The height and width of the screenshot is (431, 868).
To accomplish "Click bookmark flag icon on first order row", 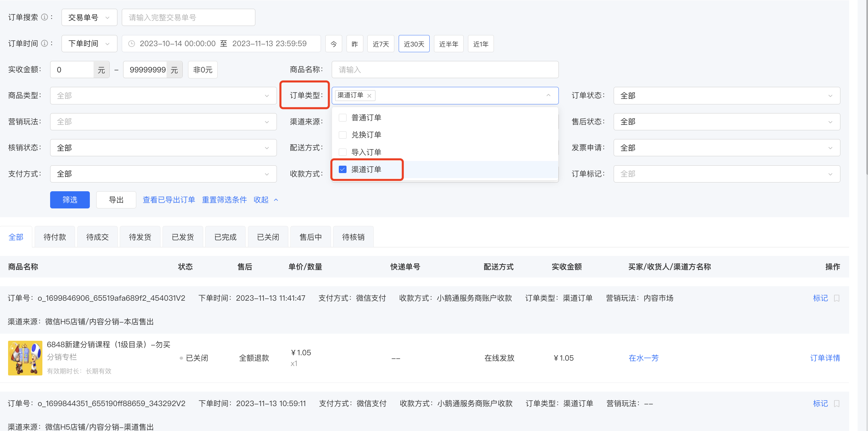I will (837, 298).
